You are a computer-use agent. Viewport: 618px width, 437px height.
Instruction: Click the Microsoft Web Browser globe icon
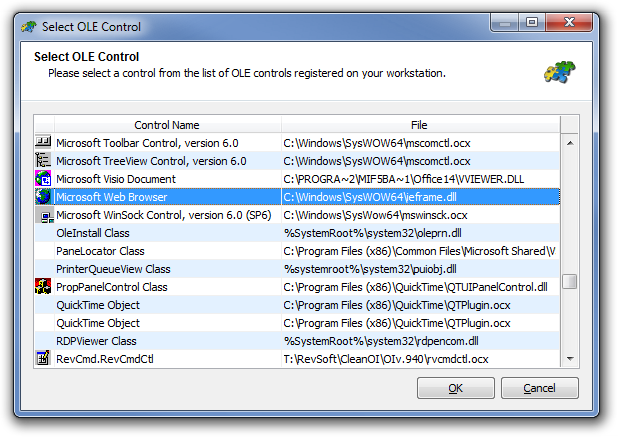pos(43,197)
